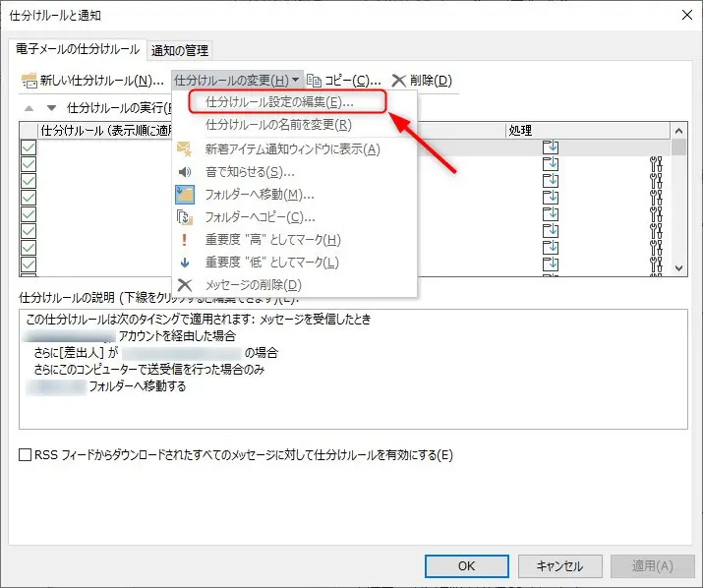The height and width of the screenshot is (588, 703).
Task: Click the blurred link before アカウントを経由した場合
Action: (71, 336)
